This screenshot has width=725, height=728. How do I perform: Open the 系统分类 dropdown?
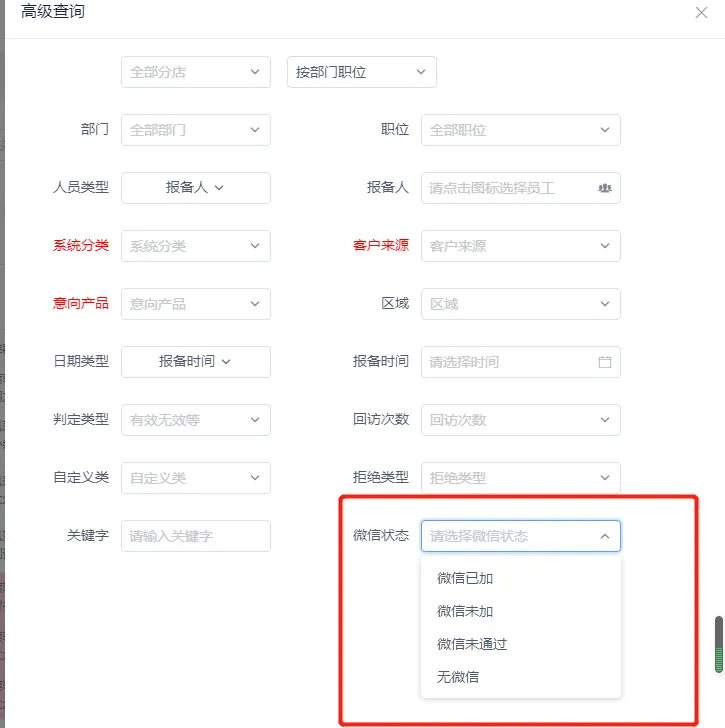click(195, 246)
